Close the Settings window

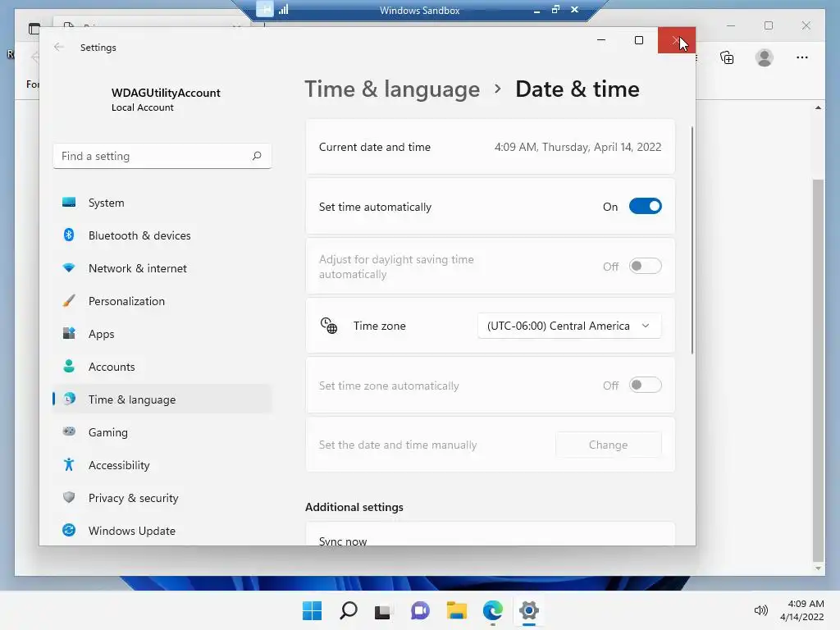(677, 40)
